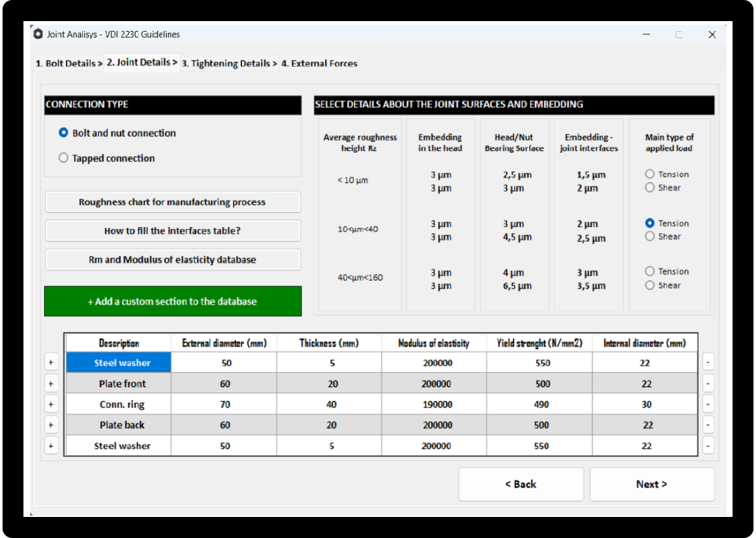Click the plus button beside Conn. ring row
Screen dimensions: 756x538
51,404
